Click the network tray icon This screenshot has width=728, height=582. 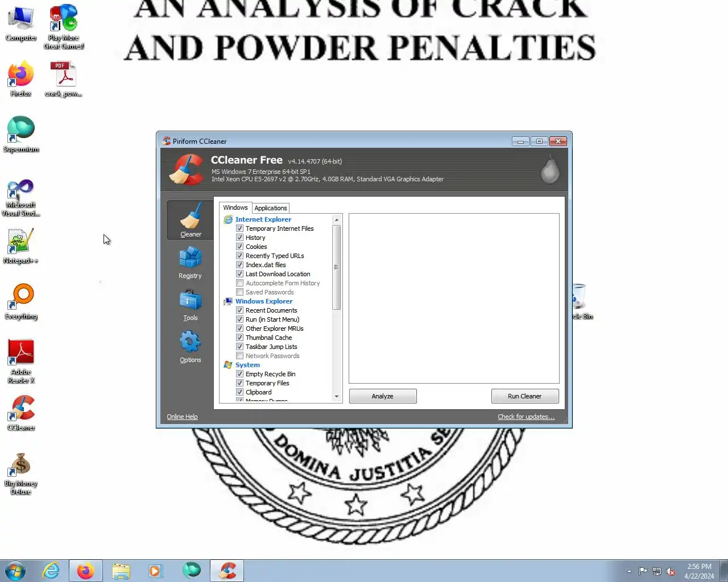pyautogui.click(x=657, y=571)
